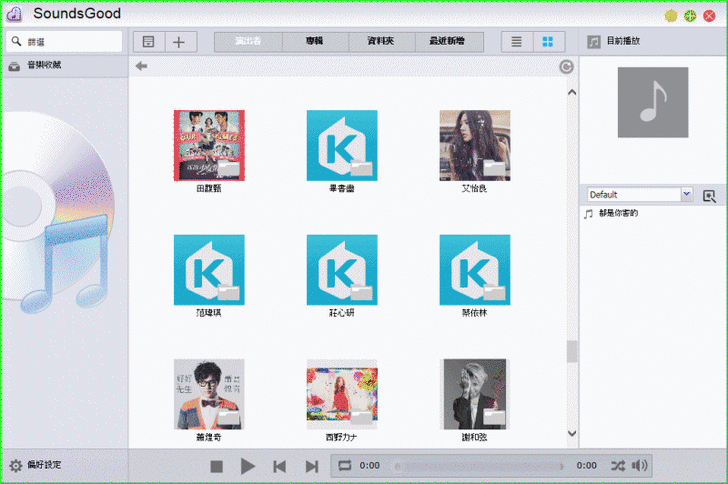The image size is (728, 484).
Task: Switch to the 資料夾 folders tab
Action: click(x=381, y=41)
